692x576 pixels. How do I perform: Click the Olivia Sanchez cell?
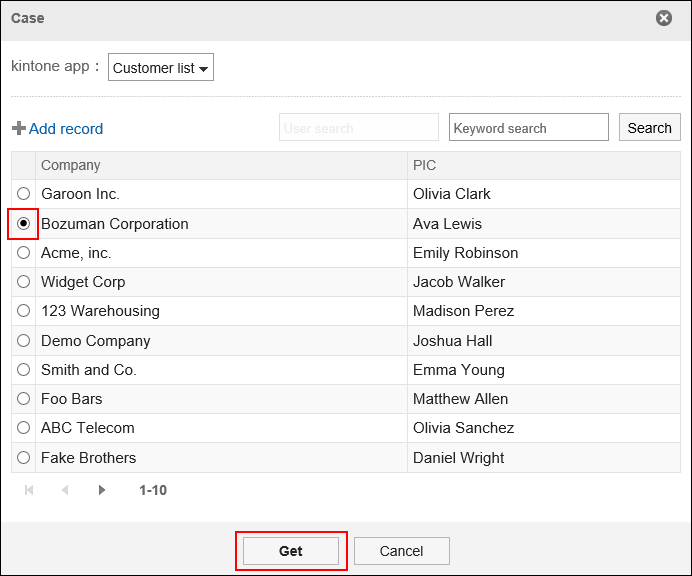(544, 428)
